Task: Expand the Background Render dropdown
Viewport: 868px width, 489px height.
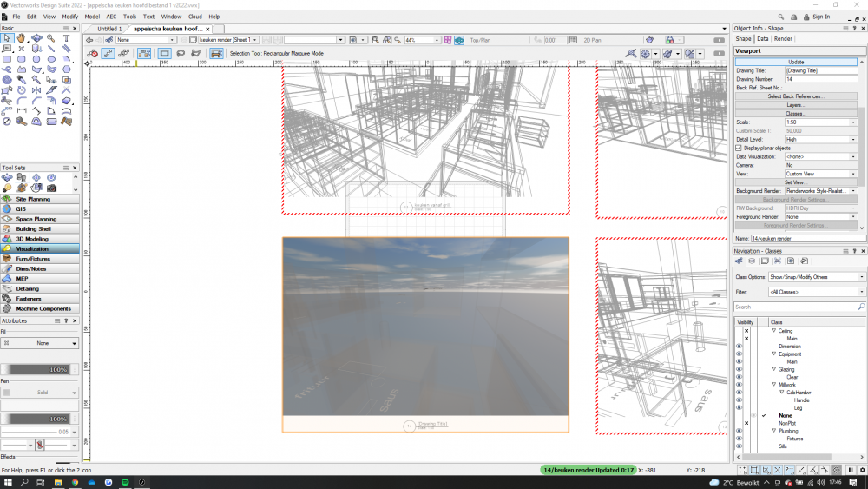Action: point(820,190)
